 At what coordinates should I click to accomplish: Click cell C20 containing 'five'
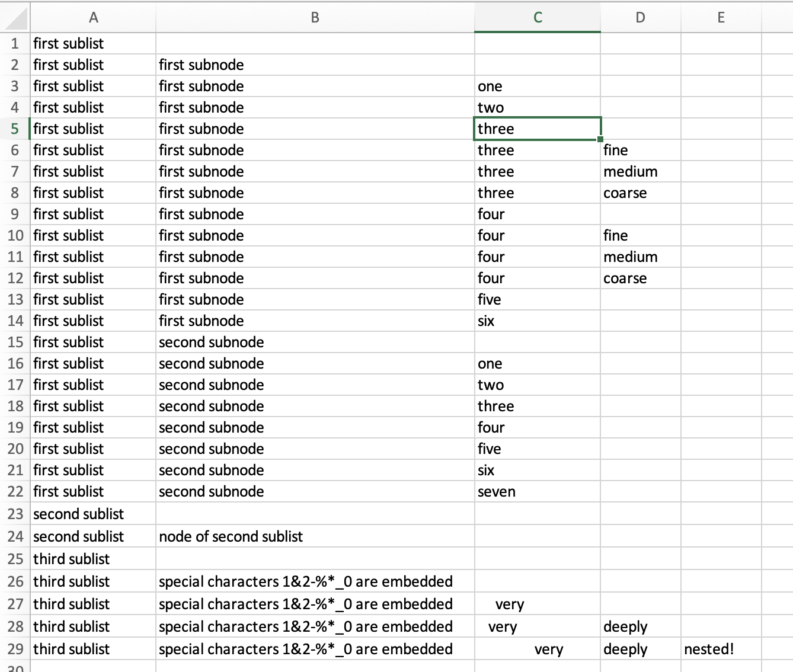(538, 449)
